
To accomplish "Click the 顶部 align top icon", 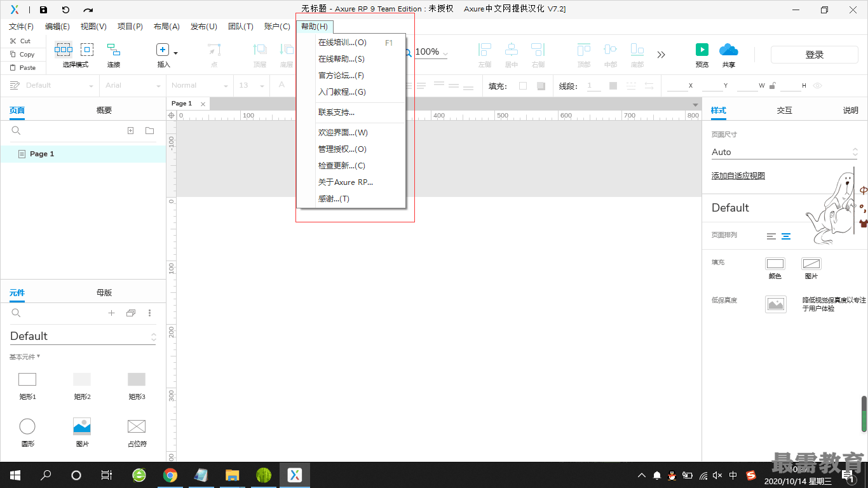I will pyautogui.click(x=583, y=50).
